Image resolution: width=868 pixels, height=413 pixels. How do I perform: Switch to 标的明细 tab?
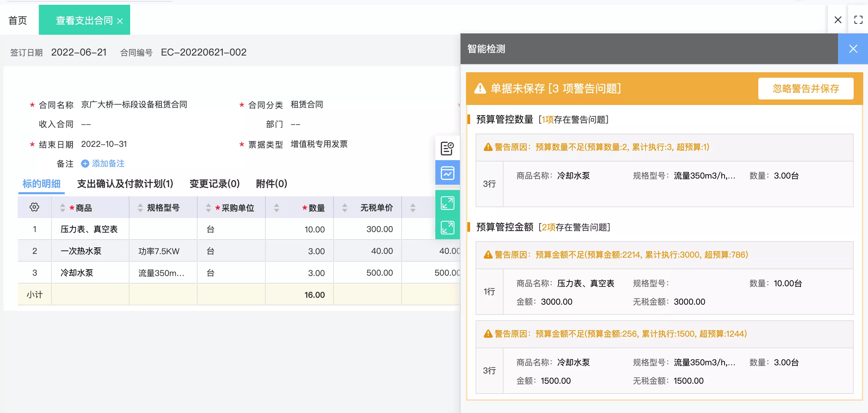pyautogui.click(x=41, y=184)
